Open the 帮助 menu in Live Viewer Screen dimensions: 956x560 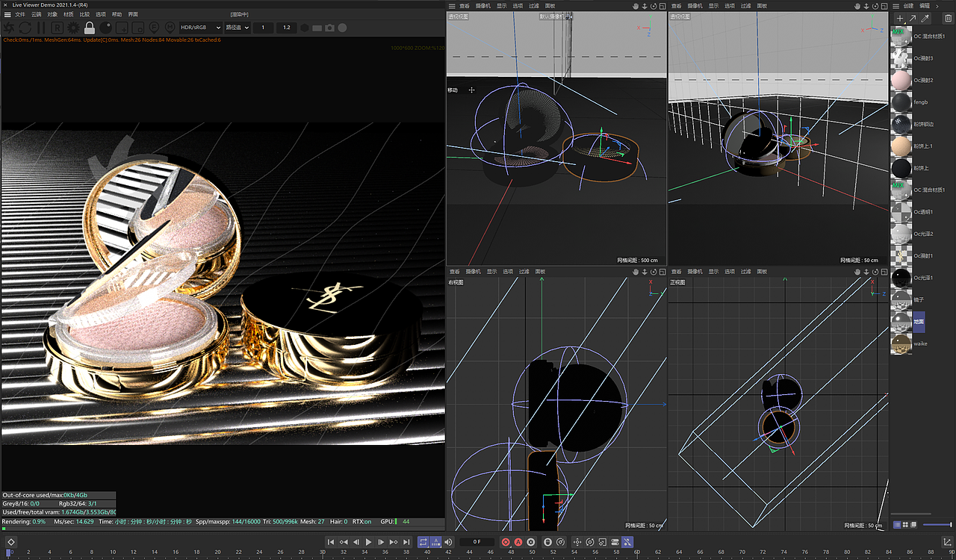[x=117, y=14]
